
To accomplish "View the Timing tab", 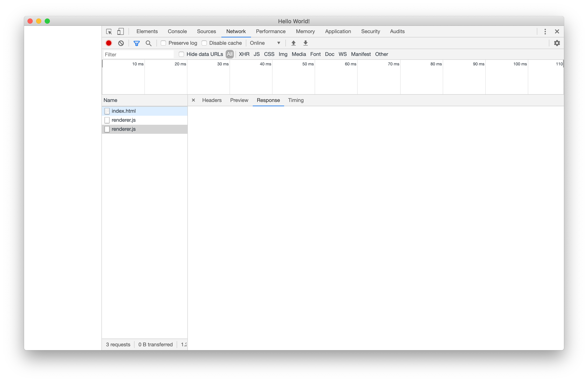I will pos(296,100).
